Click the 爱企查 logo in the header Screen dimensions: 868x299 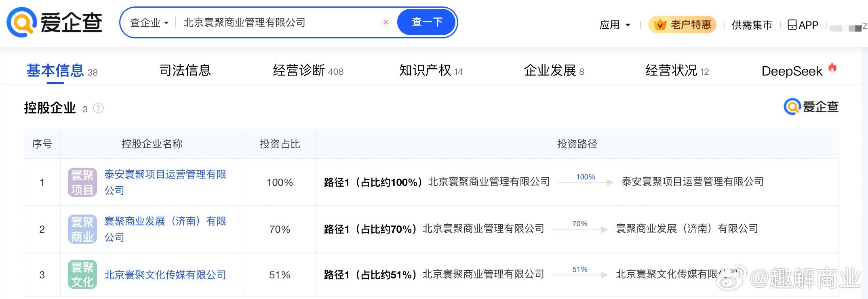click(54, 22)
